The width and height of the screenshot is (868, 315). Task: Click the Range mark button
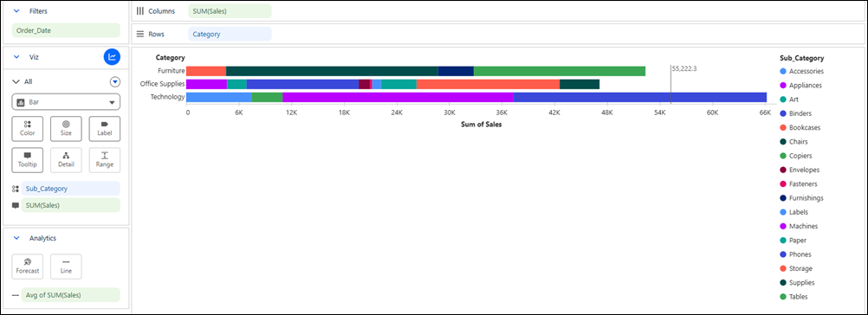(105, 160)
